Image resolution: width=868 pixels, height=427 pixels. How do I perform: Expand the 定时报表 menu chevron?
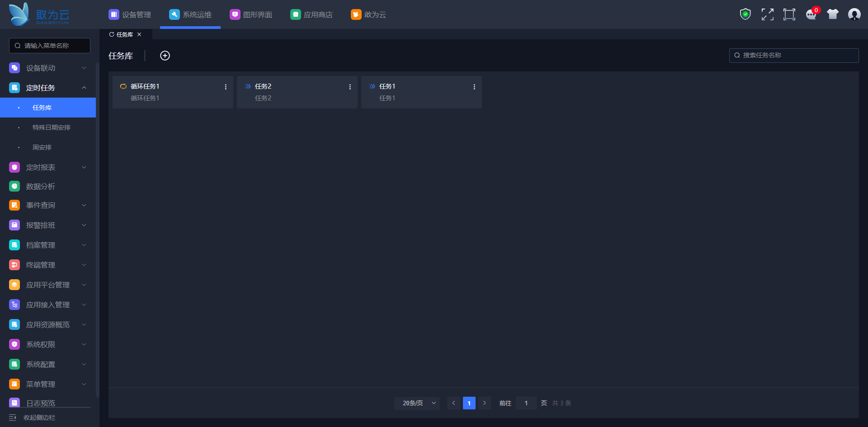click(84, 167)
